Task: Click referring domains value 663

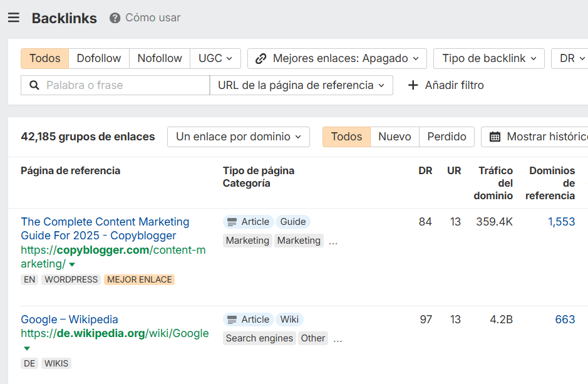Action: [x=565, y=319]
